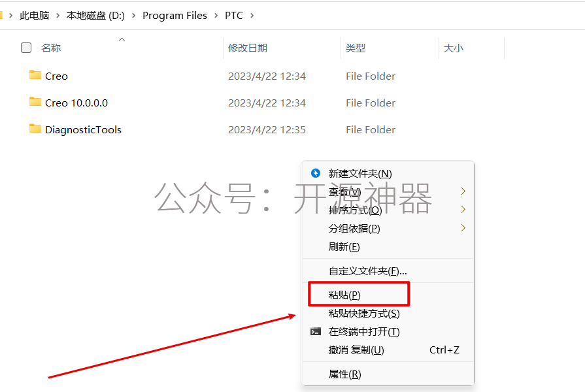This screenshot has height=392, width=585.
Task: Navigate to Program Files in breadcrumb
Action: [x=175, y=15]
